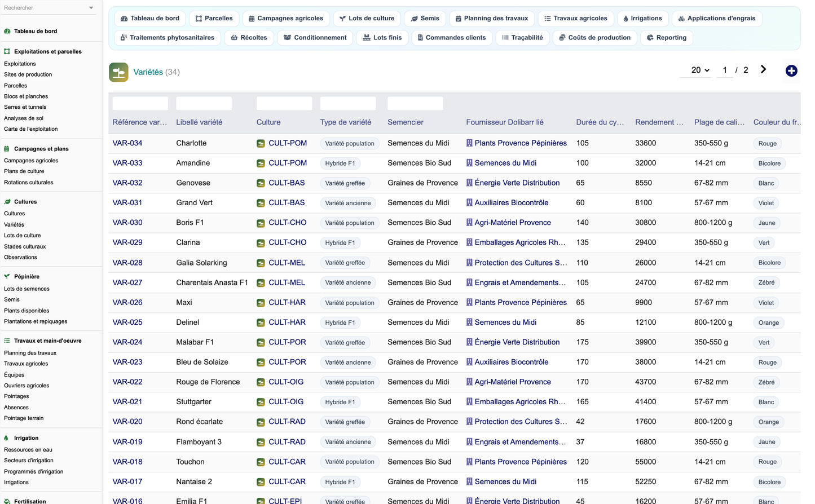Go to next page with chevron arrow

point(763,69)
